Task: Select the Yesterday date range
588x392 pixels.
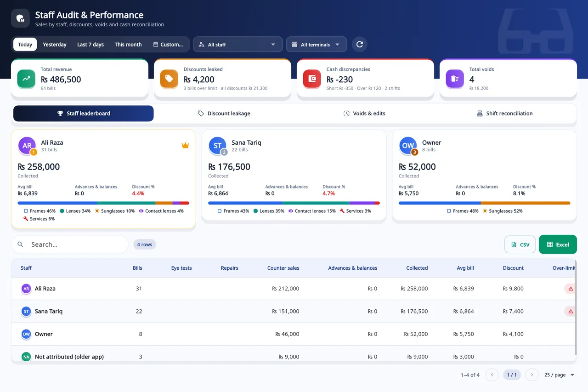Action: pos(55,45)
